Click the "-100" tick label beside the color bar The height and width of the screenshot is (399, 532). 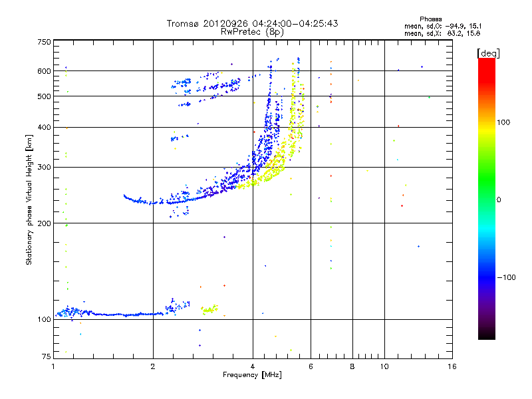pos(506,277)
